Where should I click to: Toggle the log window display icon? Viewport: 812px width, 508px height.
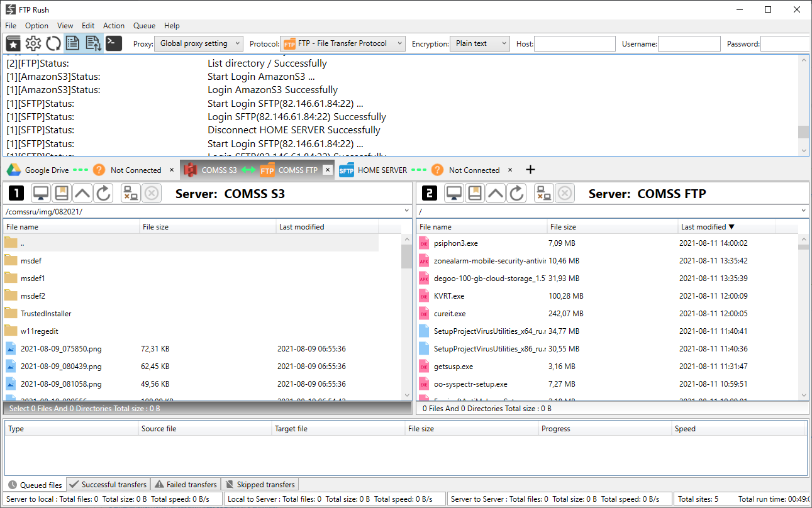pyautogui.click(x=73, y=43)
